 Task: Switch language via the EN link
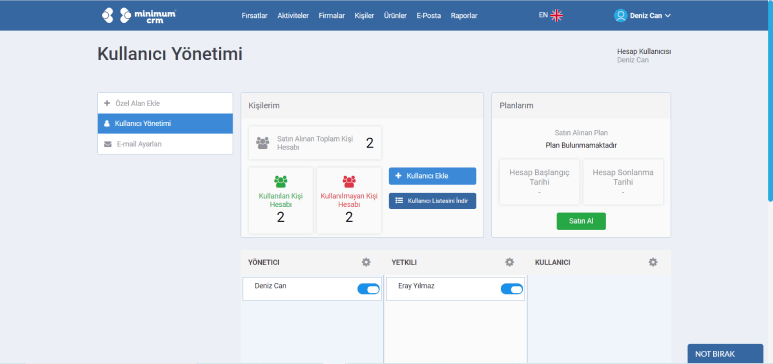pyautogui.click(x=543, y=15)
